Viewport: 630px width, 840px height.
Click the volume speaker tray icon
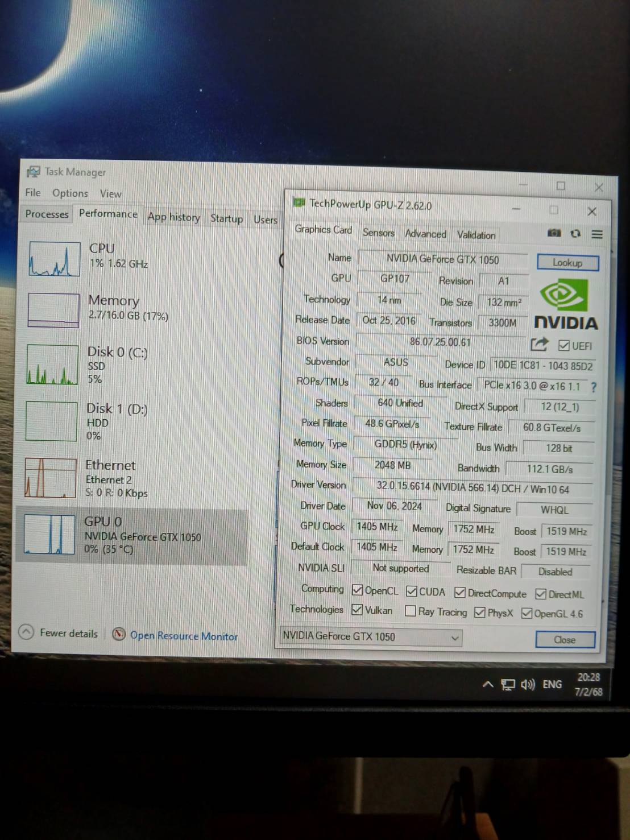click(528, 685)
